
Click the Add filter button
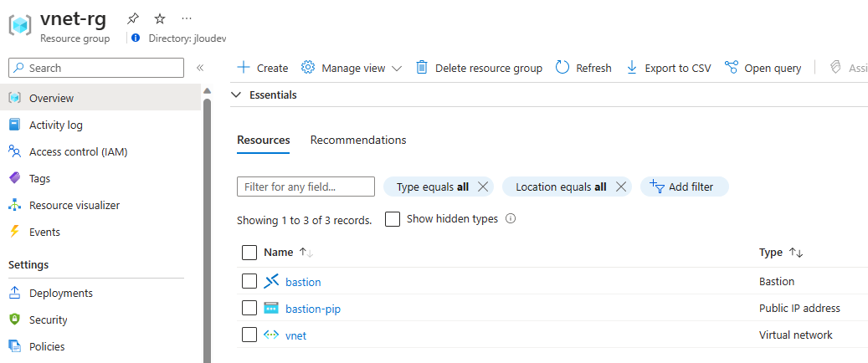point(684,187)
